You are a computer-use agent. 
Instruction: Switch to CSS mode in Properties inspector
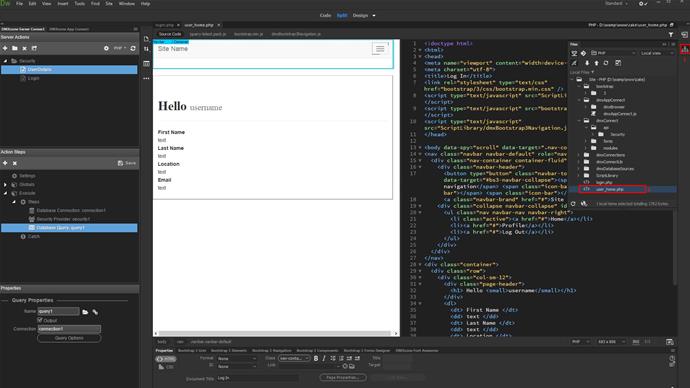coord(165,367)
